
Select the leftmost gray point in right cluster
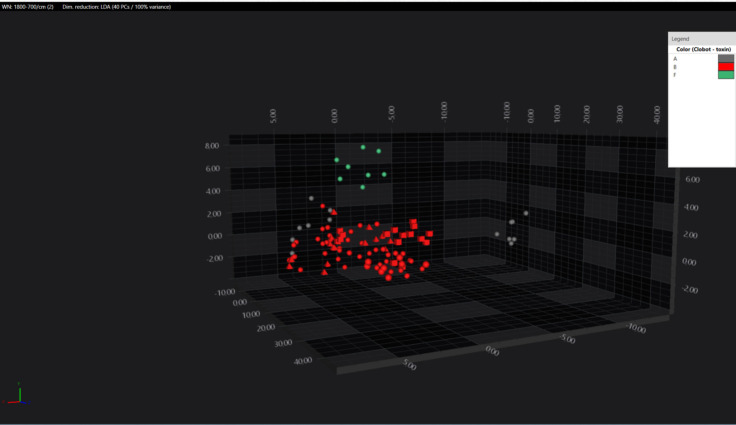[497, 234]
